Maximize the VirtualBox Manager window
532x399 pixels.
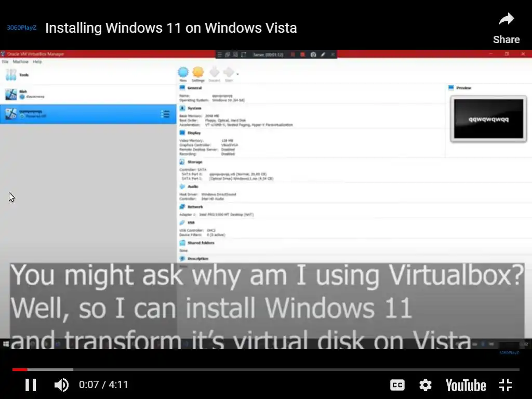tap(507, 54)
